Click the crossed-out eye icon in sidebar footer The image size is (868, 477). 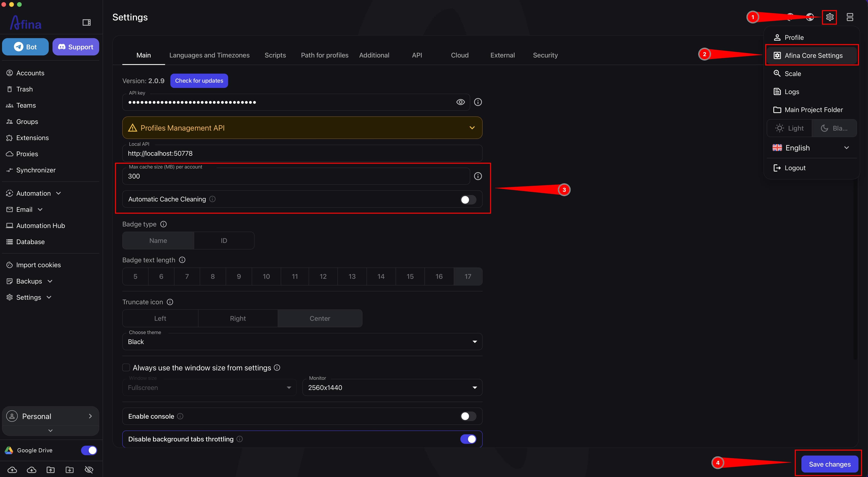[89, 470]
